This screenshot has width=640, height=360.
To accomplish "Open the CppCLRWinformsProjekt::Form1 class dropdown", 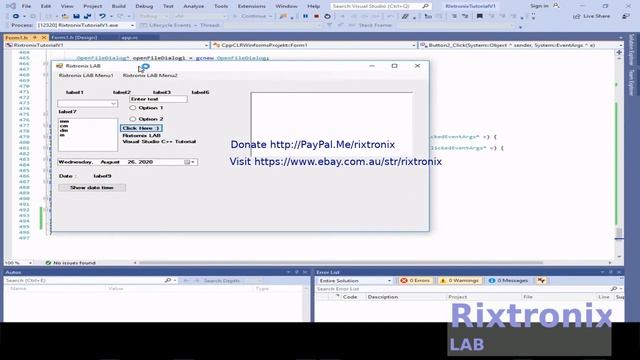I will pyautogui.click(x=413, y=45).
